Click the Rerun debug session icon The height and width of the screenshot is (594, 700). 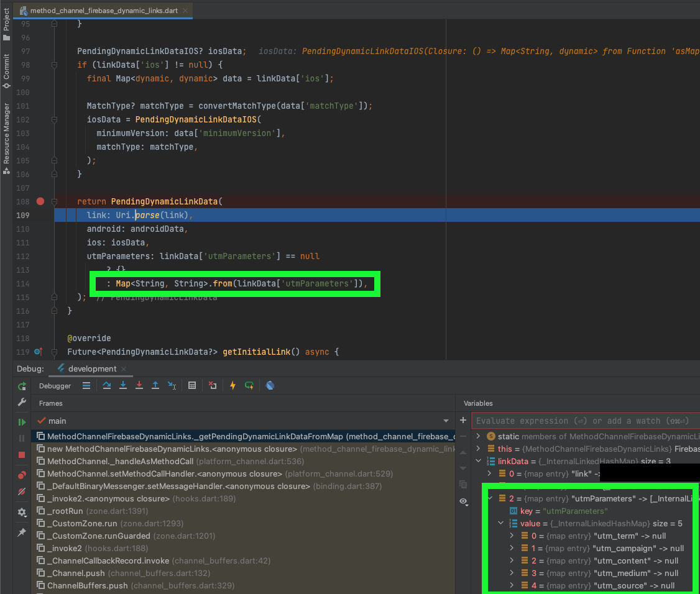(22, 386)
